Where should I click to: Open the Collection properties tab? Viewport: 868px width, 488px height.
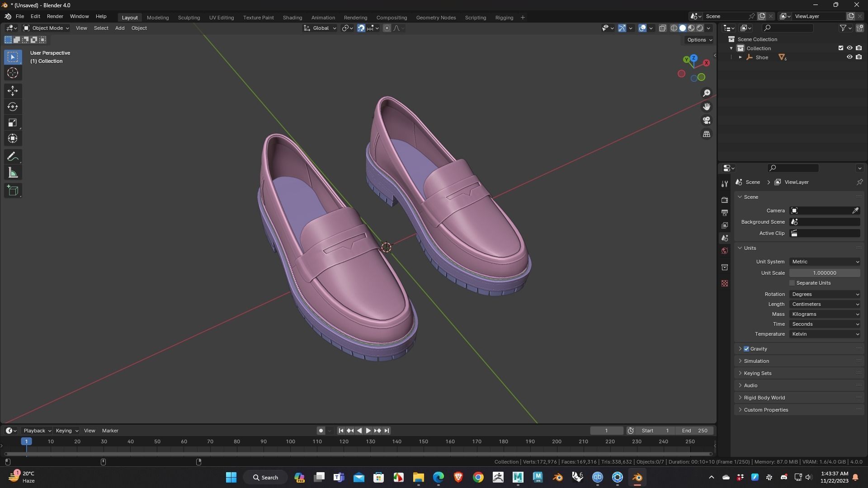coord(725,267)
